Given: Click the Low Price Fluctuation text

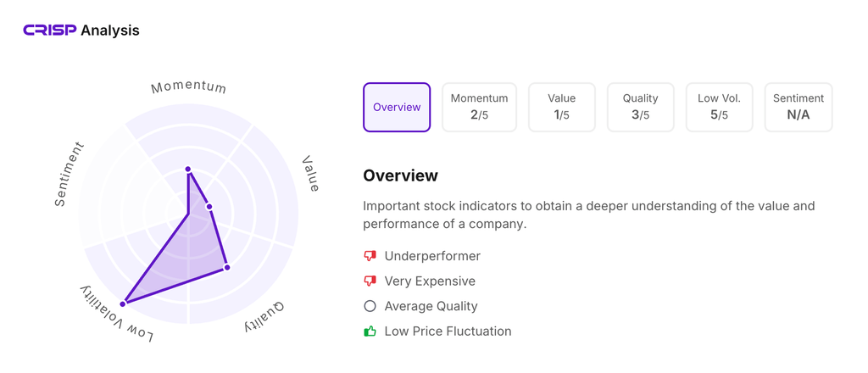Looking at the screenshot, I should [x=448, y=331].
